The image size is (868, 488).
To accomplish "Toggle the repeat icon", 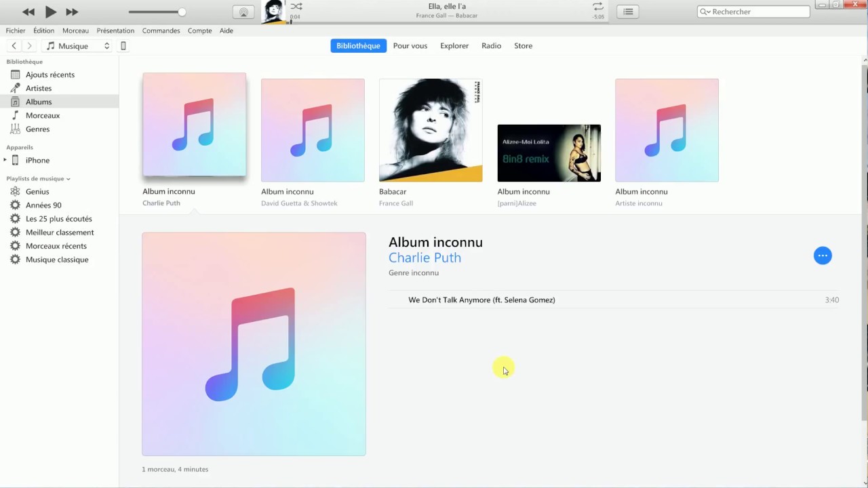I will click(597, 6).
